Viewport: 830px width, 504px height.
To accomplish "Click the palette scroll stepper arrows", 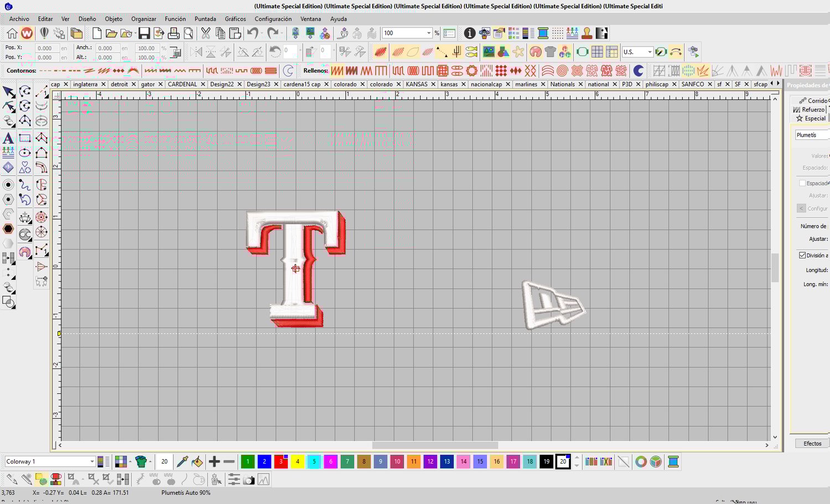I will tap(577, 461).
